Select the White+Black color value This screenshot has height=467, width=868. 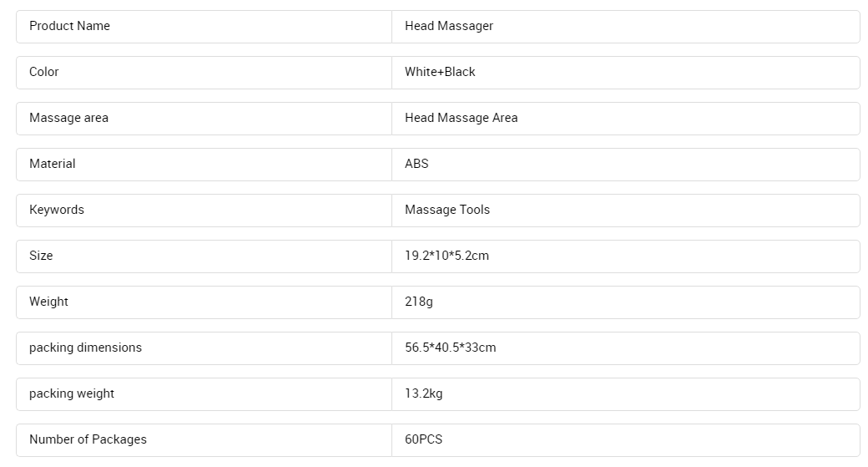click(440, 72)
